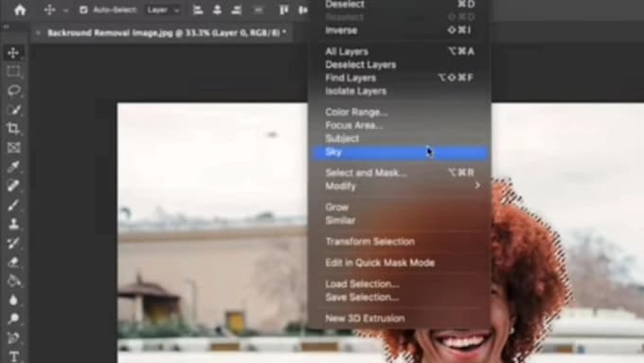The width and height of the screenshot is (644, 363).
Task: Click Align left edges icon
Action: [x=198, y=9]
